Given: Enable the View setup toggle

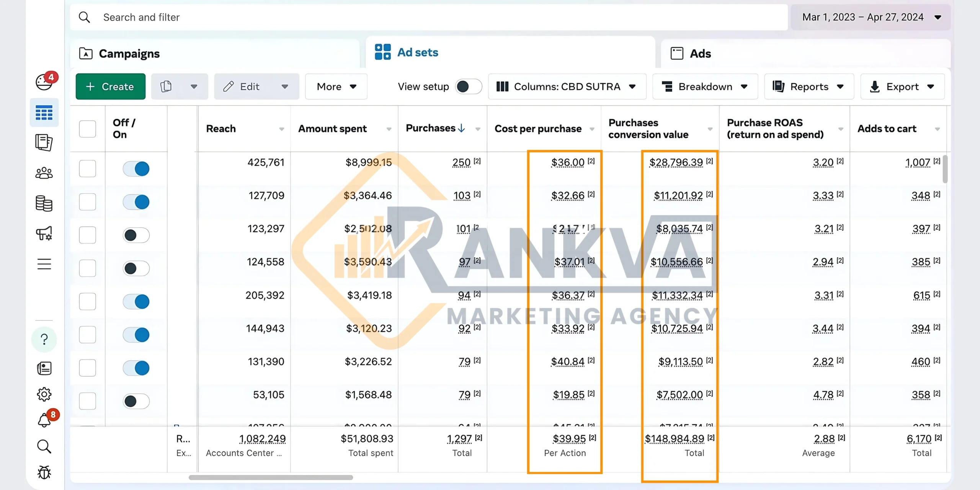Looking at the screenshot, I should [468, 87].
